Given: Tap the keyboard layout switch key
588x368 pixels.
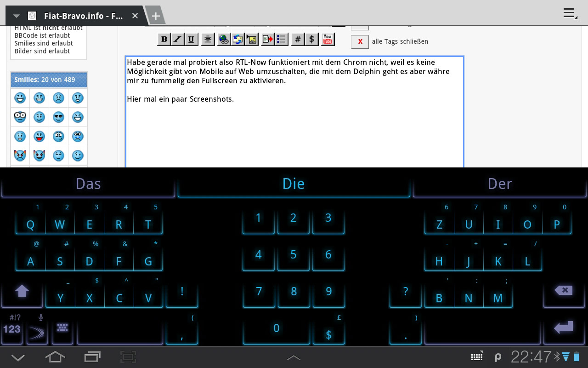Looking at the screenshot, I should click(x=62, y=328).
